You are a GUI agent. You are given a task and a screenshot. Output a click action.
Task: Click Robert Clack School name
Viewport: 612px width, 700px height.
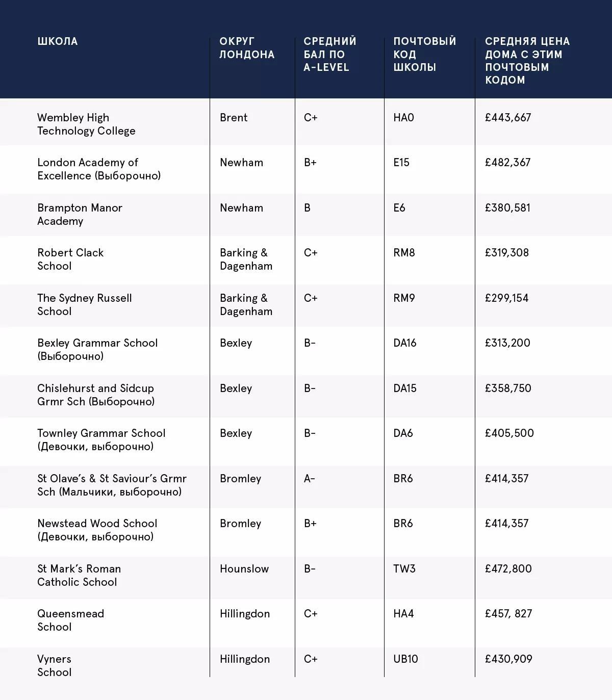(70, 259)
